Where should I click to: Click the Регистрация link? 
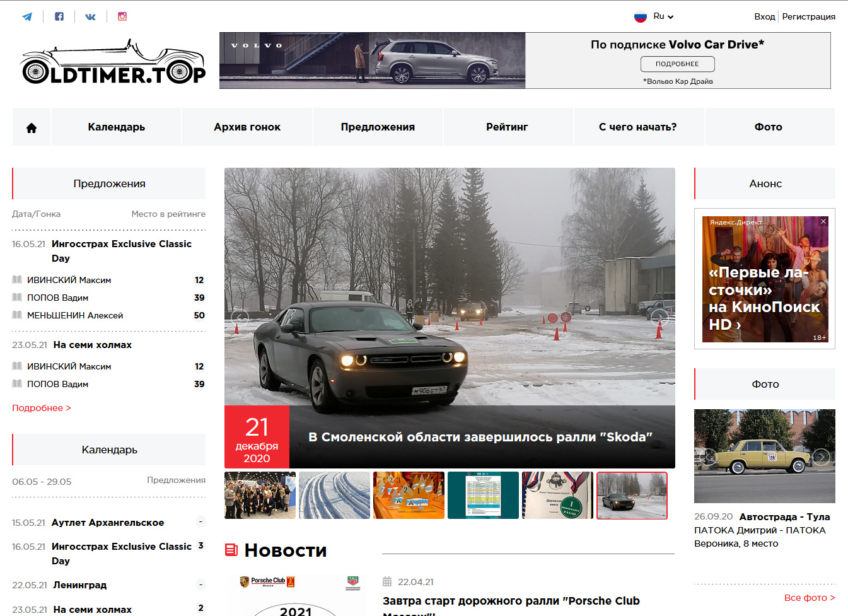[809, 16]
